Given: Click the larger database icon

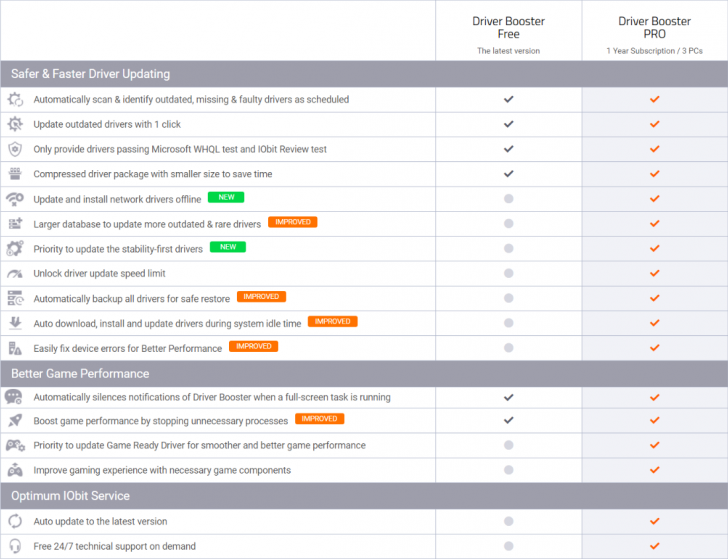Looking at the screenshot, I should [15, 224].
